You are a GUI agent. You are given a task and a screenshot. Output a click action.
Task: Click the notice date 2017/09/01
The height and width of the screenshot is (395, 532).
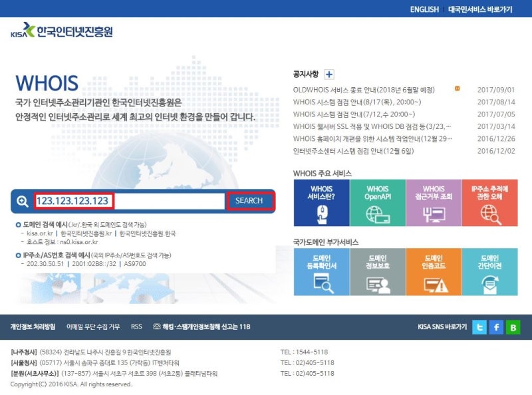tap(496, 90)
